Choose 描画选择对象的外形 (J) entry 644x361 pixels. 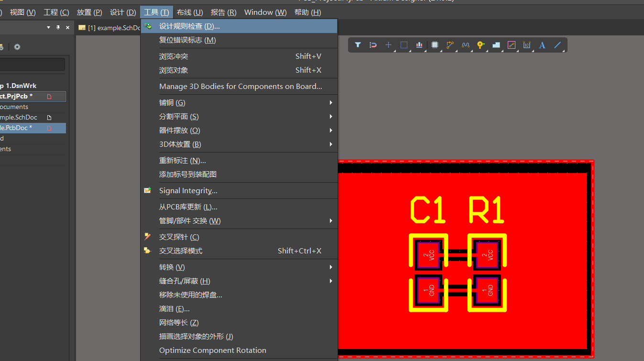tap(239, 337)
